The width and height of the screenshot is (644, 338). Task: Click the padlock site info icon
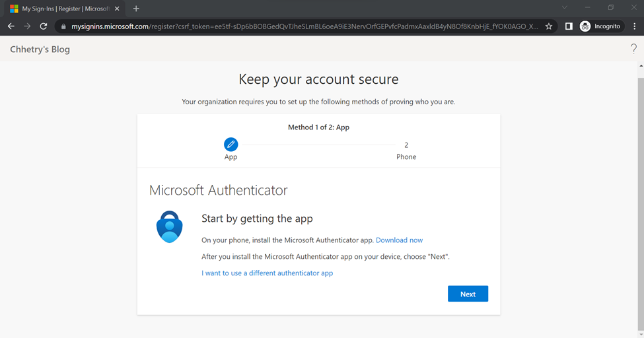click(x=63, y=26)
